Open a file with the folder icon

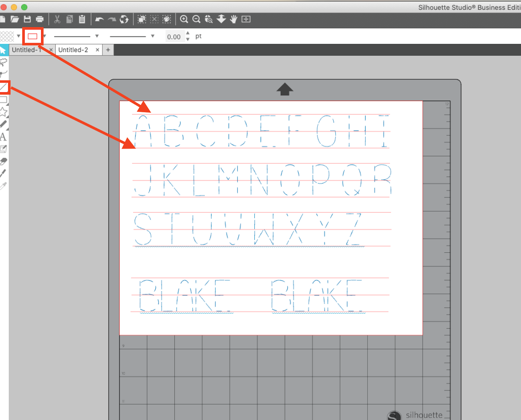(x=15, y=20)
